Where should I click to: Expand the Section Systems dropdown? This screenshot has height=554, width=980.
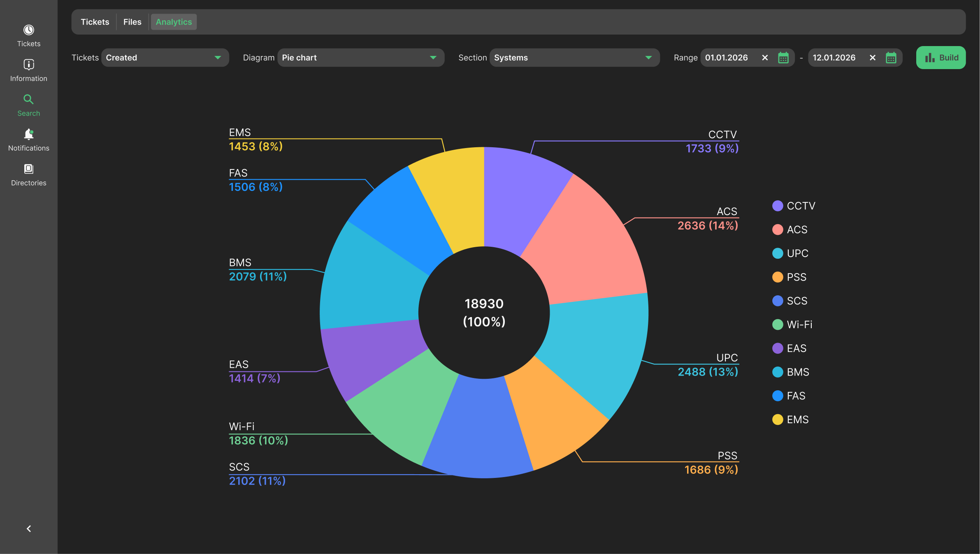[x=574, y=58]
